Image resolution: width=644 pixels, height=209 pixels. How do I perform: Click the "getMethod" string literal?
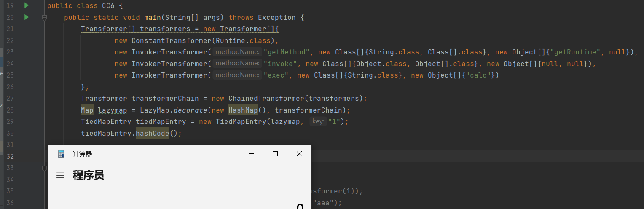pyautogui.click(x=287, y=52)
